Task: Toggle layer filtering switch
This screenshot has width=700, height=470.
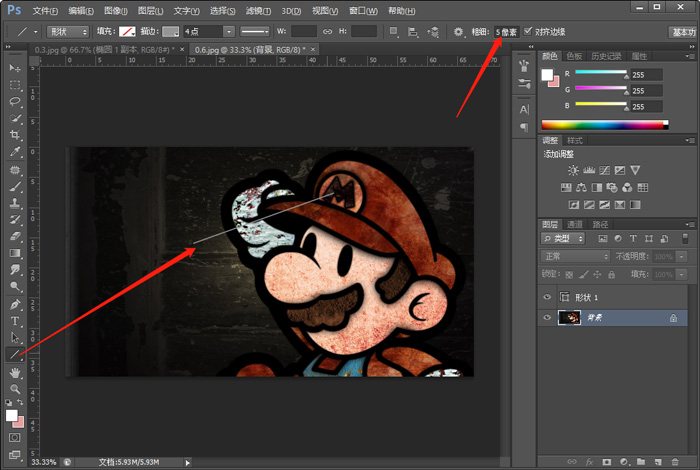Action: 685,239
